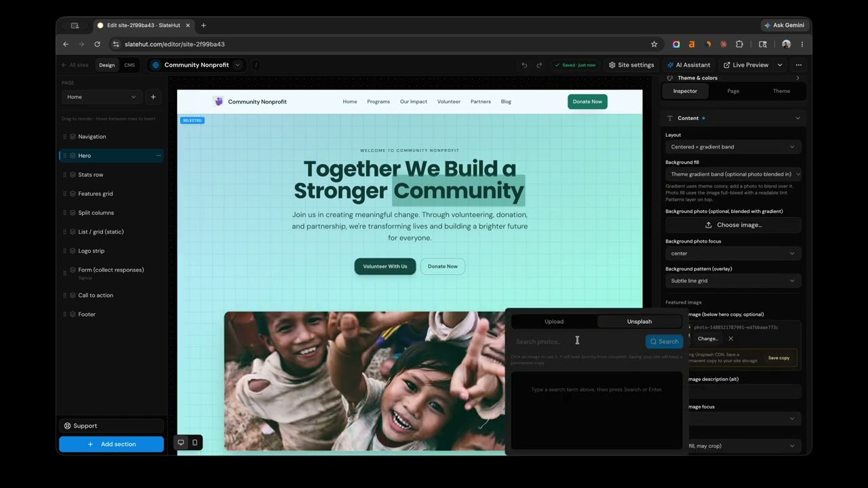Click the Add section button
The width and height of the screenshot is (868, 488).
[x=111, y=444]
